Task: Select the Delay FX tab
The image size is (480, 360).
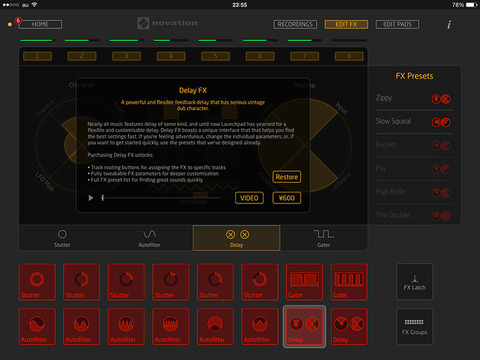Action: [x=236, y=238]
